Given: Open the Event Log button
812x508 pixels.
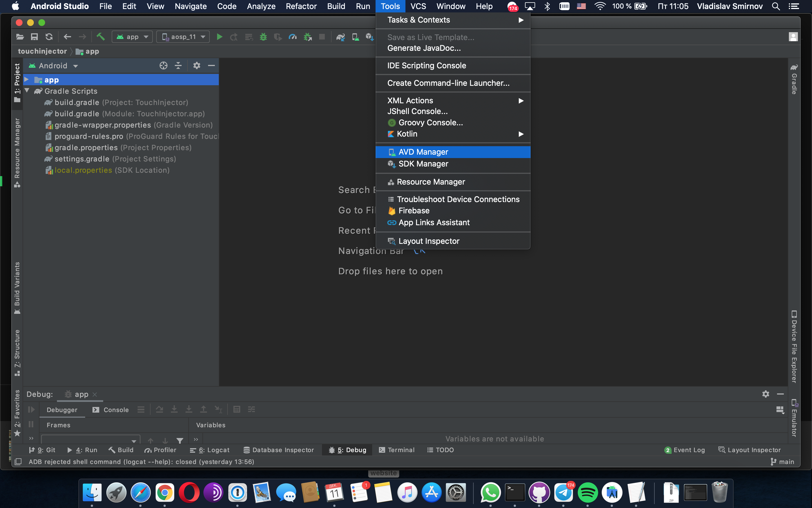Looking at the screenshot, I should click(685, 450).
